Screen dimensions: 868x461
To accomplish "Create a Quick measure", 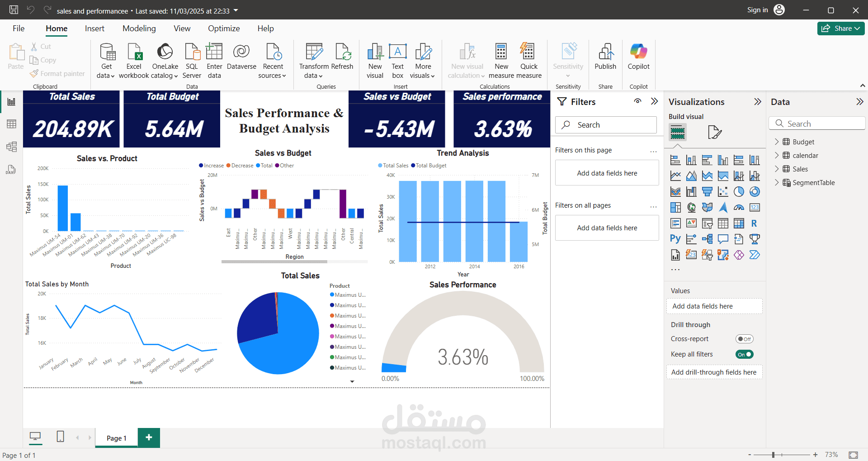I will (x=528, y=61).
